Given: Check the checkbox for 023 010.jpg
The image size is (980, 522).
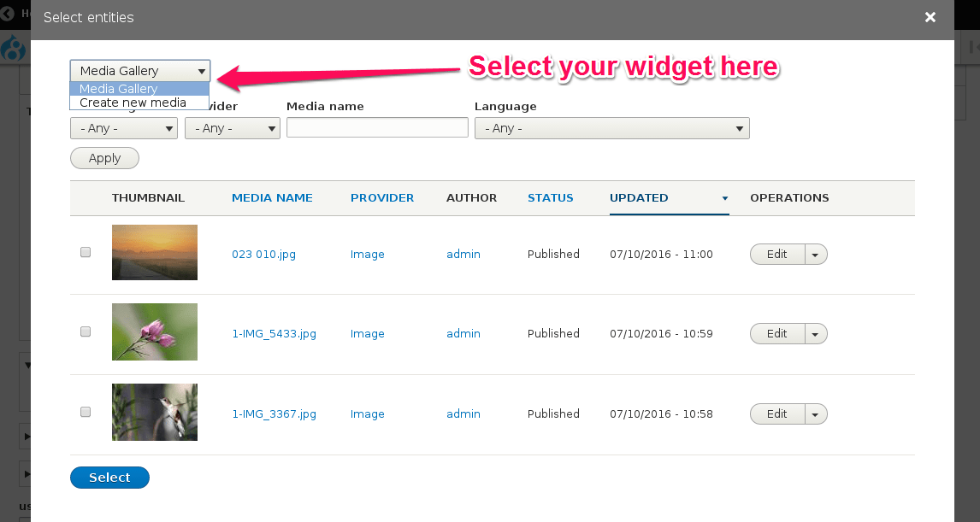Looking at the screenshot, I should tap(85, 252).
